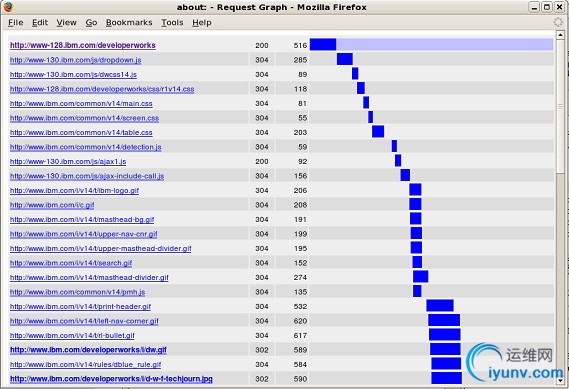Viewport: 569px width, 389px height.
Task: Open the developerworks/i/dw.gif link
Action: pos(88,350)
